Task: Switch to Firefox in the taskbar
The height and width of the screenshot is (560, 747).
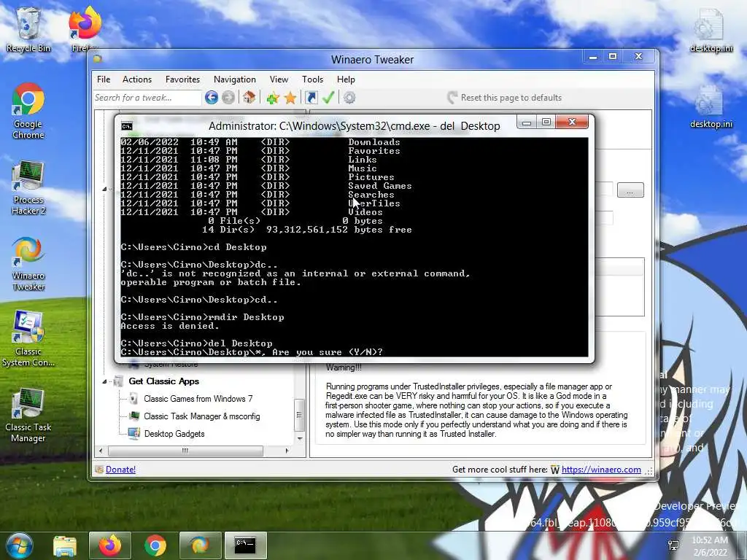Action: 109,545
